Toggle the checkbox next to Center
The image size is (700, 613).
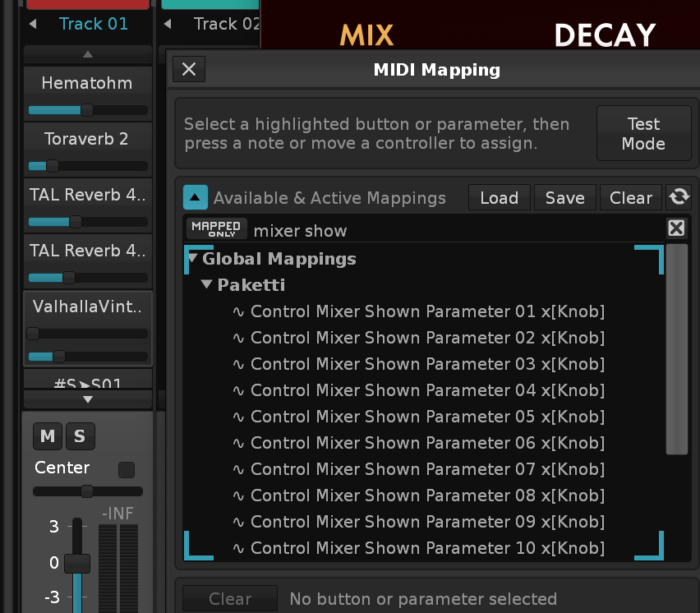127,470
